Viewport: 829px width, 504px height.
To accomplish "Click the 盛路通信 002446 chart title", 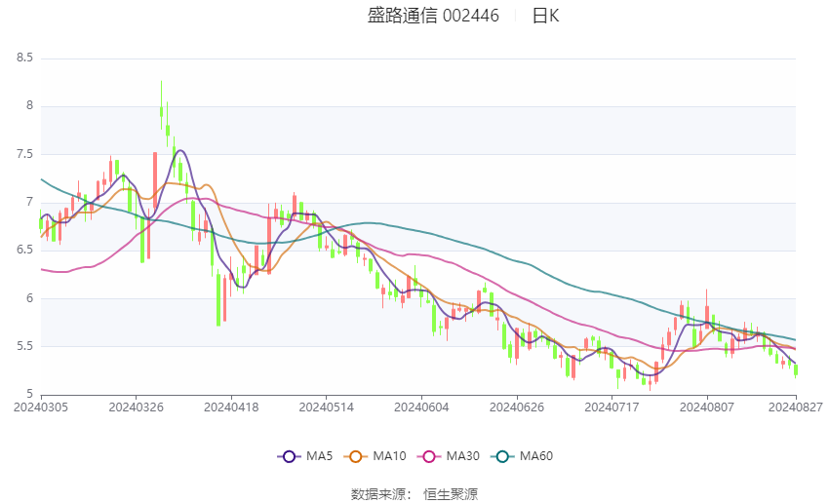I will coord(433,16).
